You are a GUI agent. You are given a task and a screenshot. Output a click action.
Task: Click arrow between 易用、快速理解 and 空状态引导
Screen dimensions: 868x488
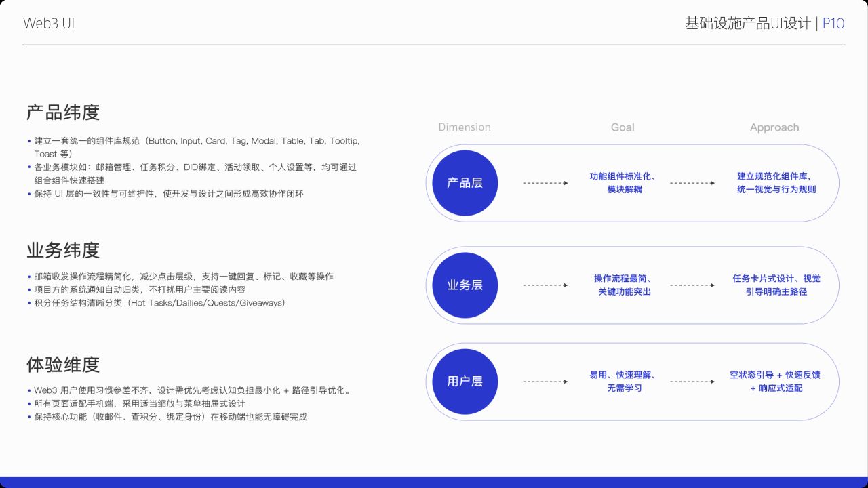692,382
